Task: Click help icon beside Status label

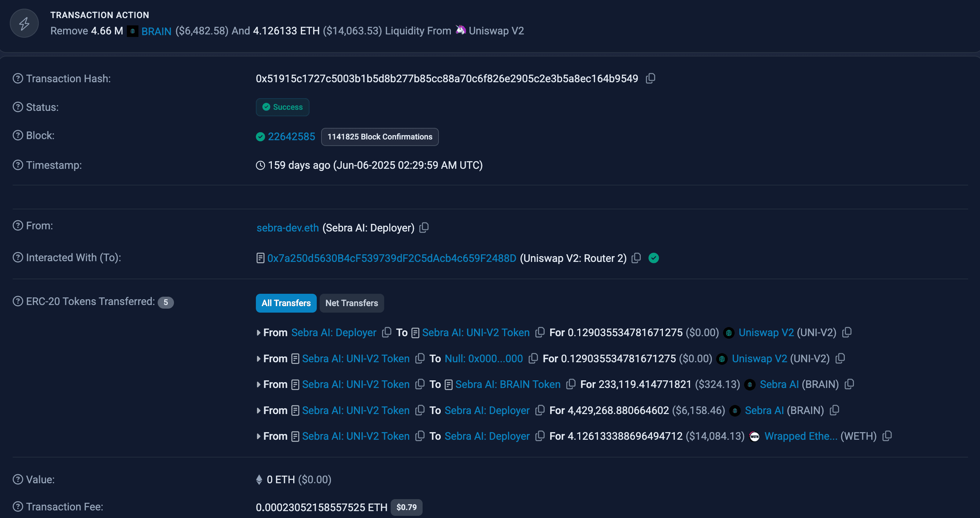Action: 18,107
